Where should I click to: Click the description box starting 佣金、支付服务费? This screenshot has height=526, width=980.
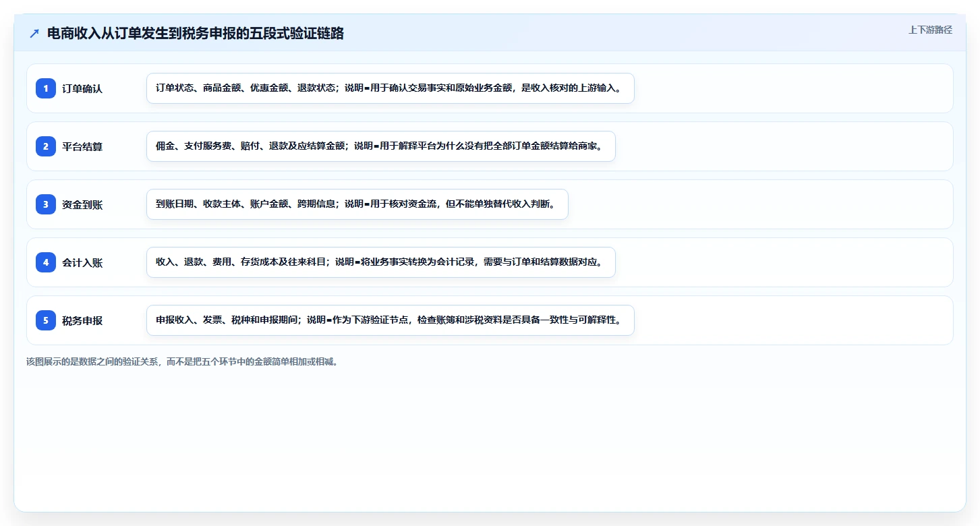tap(381, 146)
